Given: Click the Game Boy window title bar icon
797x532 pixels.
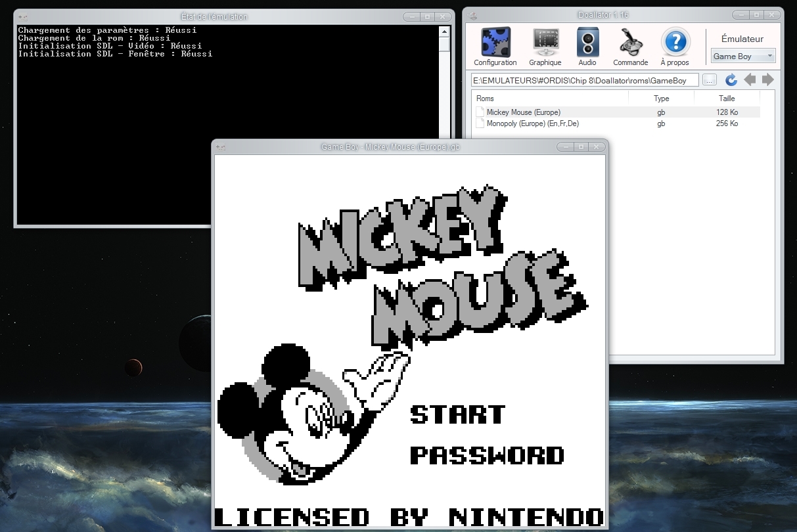Looking at the screenshot, I should point(221,147).
